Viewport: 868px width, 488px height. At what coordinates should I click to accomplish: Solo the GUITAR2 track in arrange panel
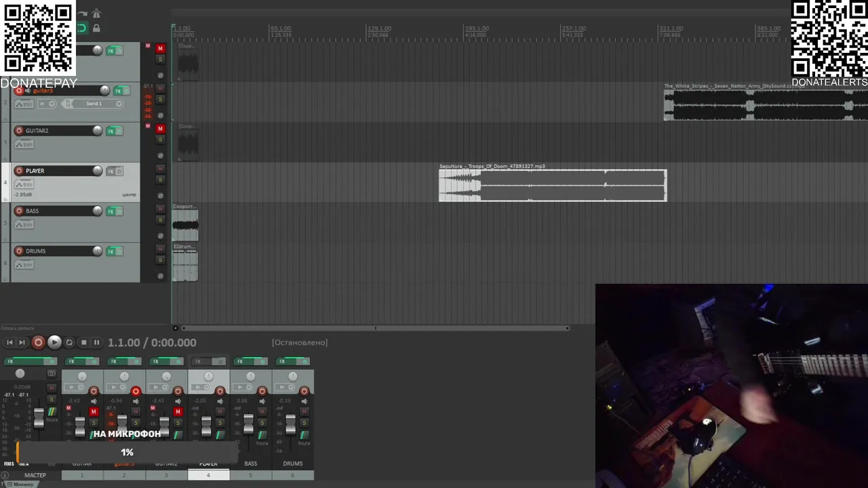(x=161, y=140)
